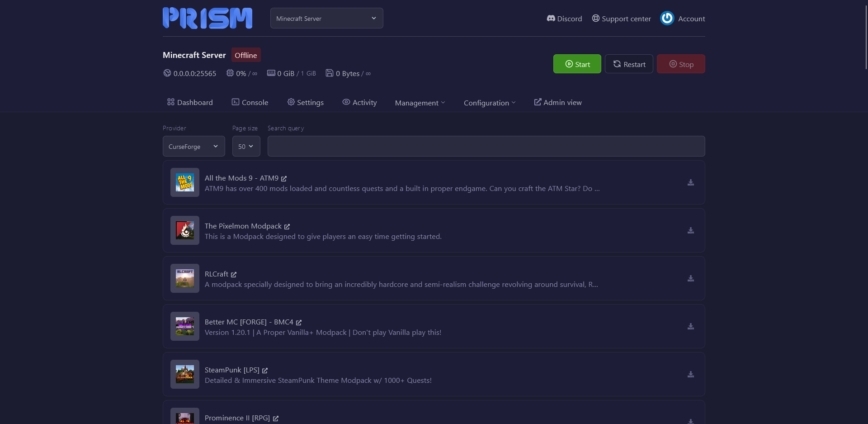868x424 pixels.
Task: Open the RLCraft external link icon
Action: 234,275
